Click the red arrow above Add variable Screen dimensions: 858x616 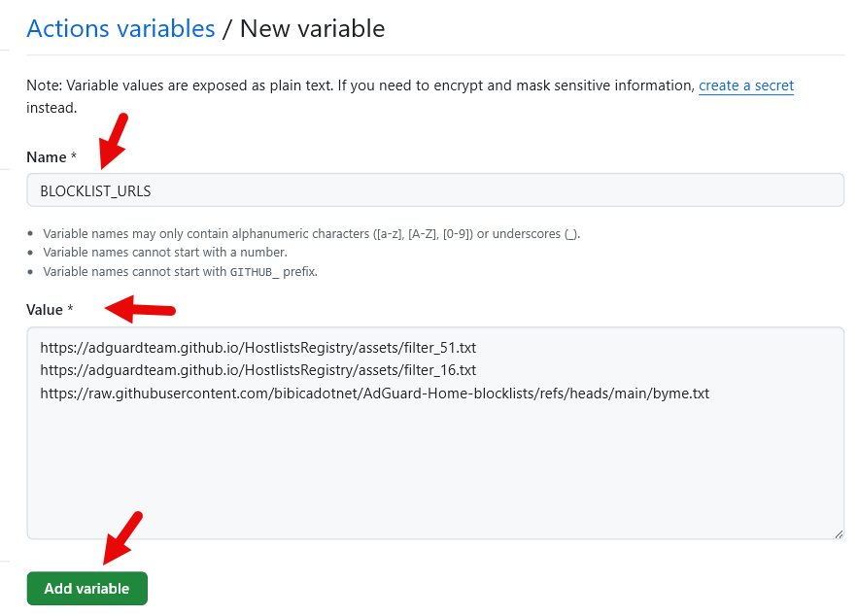(122, 537)
